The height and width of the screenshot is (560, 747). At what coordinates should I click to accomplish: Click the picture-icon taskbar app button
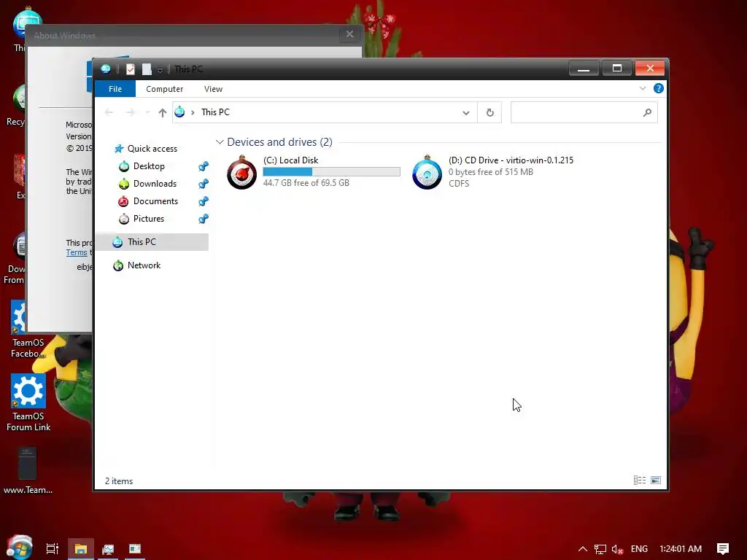(108, 549)
